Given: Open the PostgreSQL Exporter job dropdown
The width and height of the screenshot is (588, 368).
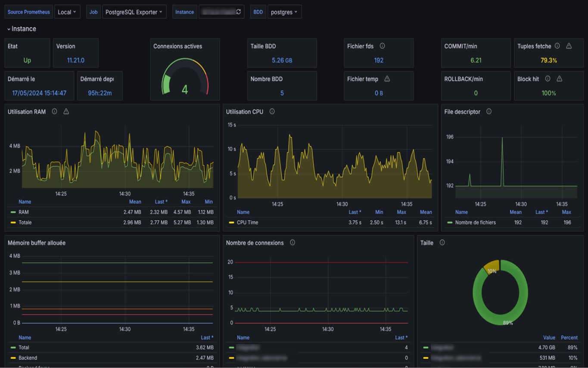Looking at the screenshot, I should pyautogui.click(x=134, y=12).
